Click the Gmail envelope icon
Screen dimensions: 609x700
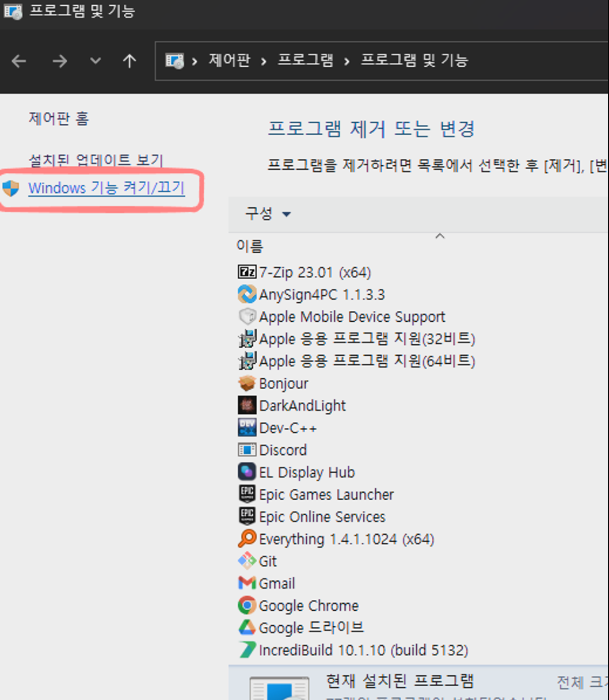click(x=247, y=583)
